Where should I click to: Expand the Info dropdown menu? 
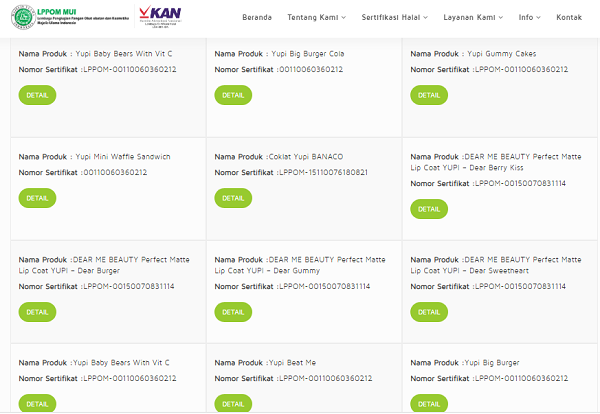530,17
